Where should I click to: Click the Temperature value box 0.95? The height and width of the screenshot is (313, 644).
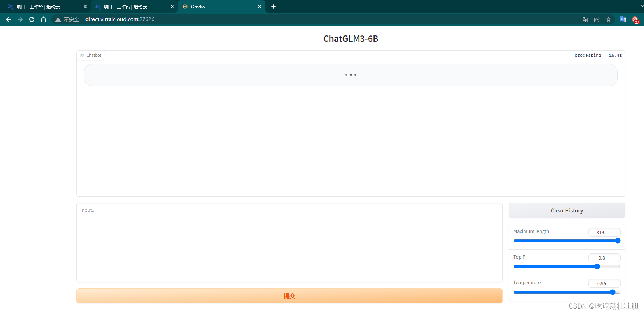604,283
